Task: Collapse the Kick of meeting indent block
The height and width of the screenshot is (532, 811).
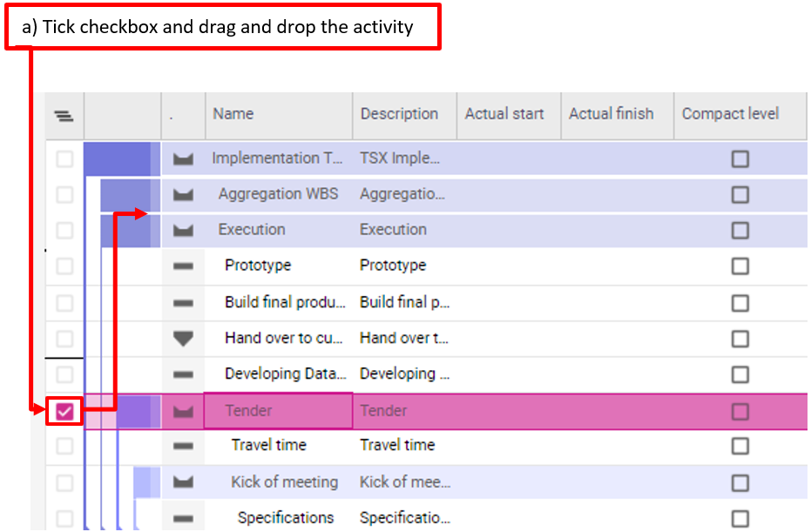Action: point(146,482)
